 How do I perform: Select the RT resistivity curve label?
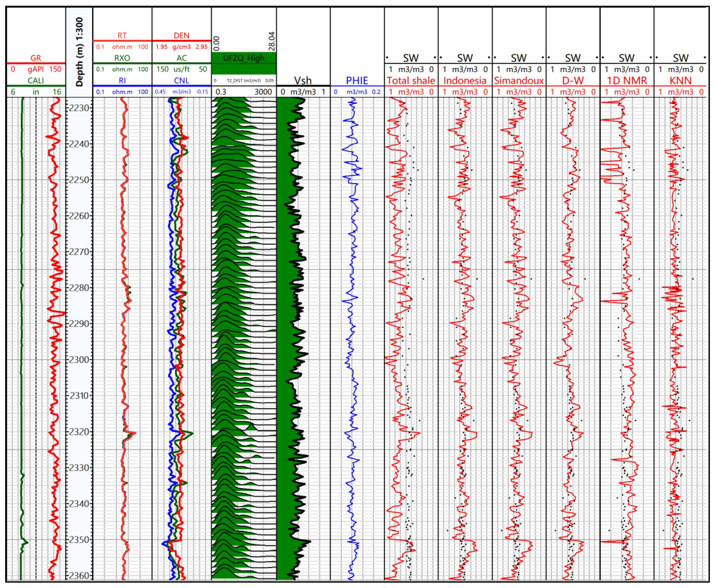click(x=122, y=36)
